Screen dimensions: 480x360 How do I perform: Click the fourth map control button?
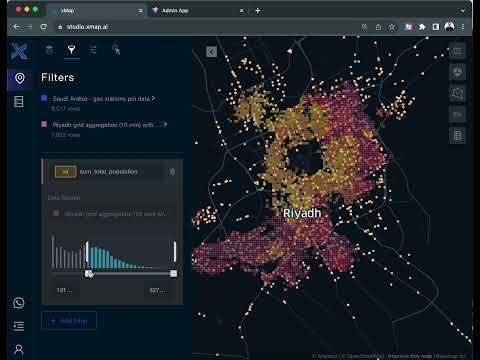click(x=457, y=115)
